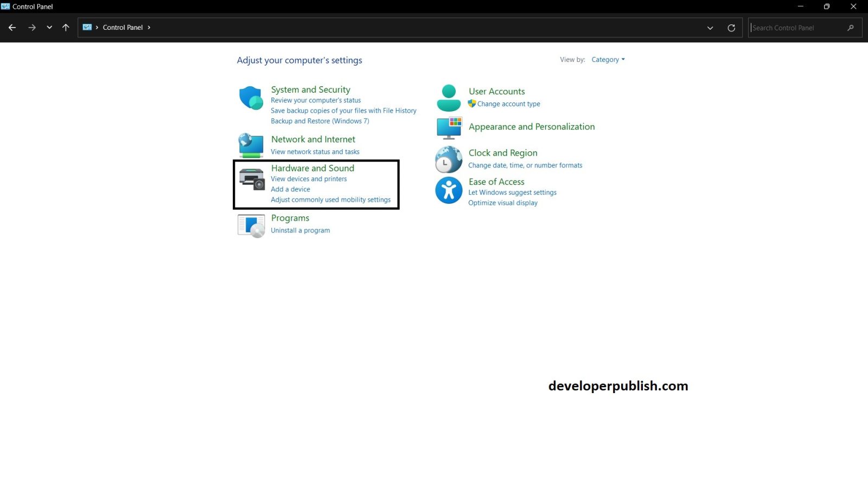The height and width of the screenshot is (488, 868).
Task: Open the System and Security shield icon
Action: coord(251,98)
